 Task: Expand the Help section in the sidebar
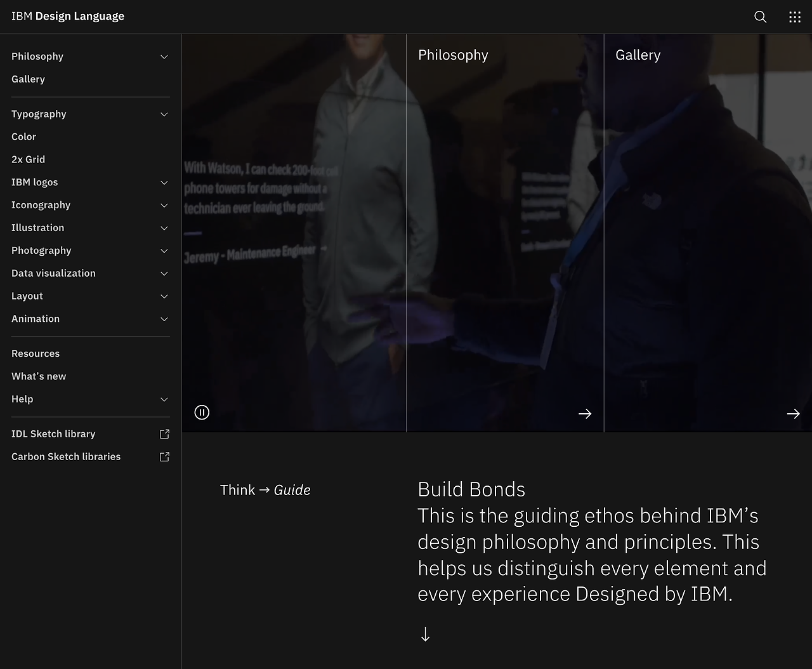(164, 399)
